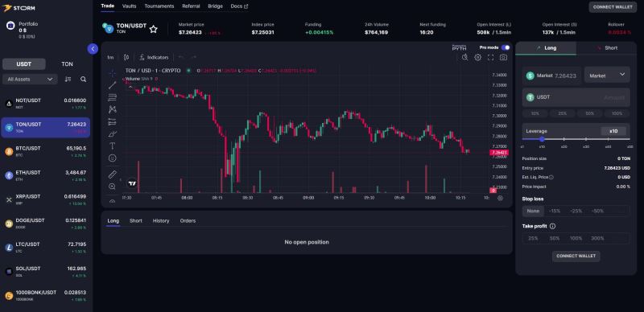Open the chart quick search icon
Image resolution: width=644 pixels, height=312 pixels.
coord(465,57)
